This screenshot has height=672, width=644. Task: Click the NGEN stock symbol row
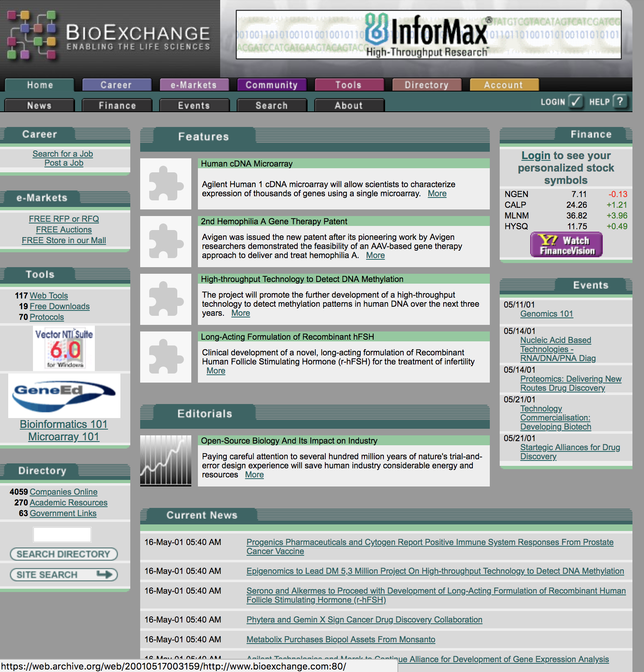(566, 194)
